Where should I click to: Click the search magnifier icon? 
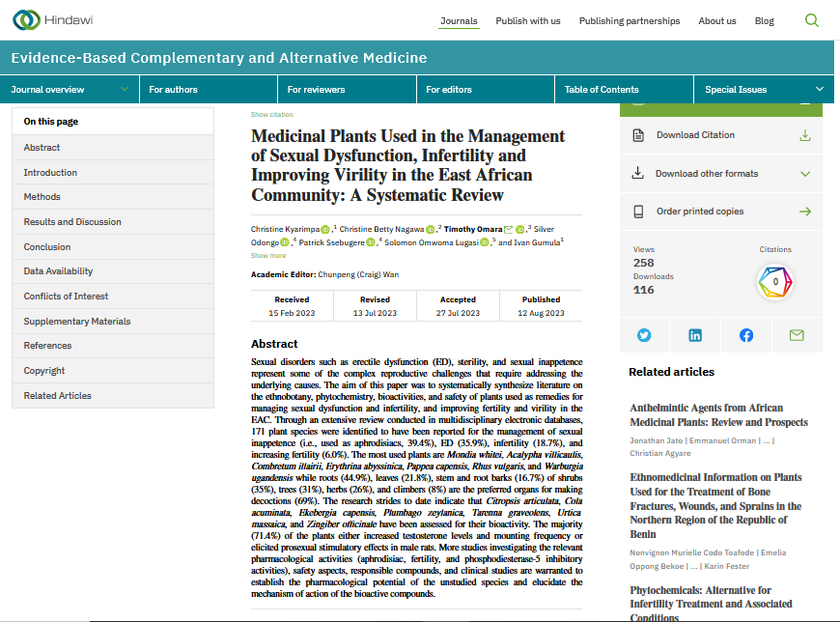[x=811, y=20]
